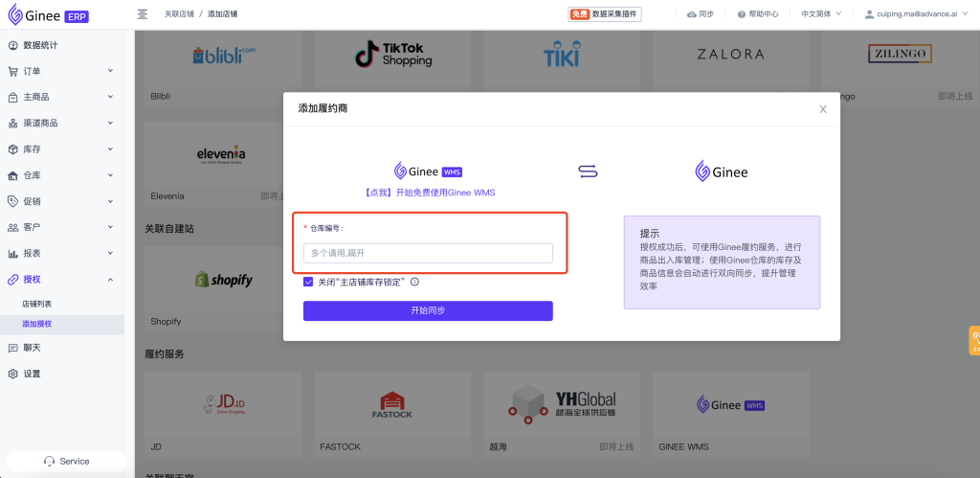Click the 聊天 chat icon
This screenshot has height=478, width=980.
point(12,348)
